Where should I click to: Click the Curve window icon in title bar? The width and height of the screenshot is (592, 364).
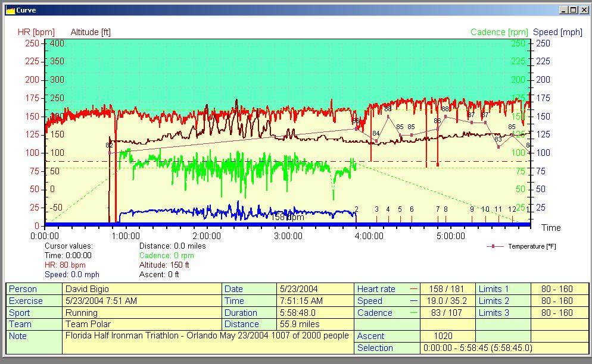(x=10, y=10)
